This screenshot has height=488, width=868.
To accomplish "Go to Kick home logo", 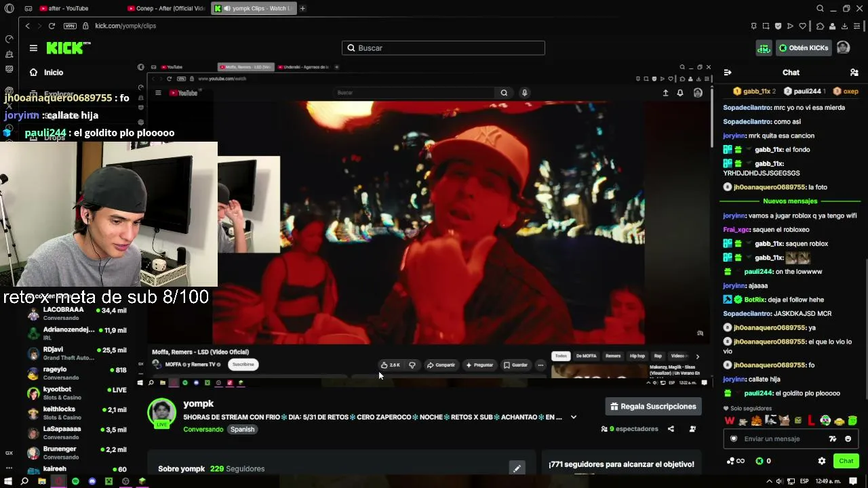I will click(x=68, y=47).
